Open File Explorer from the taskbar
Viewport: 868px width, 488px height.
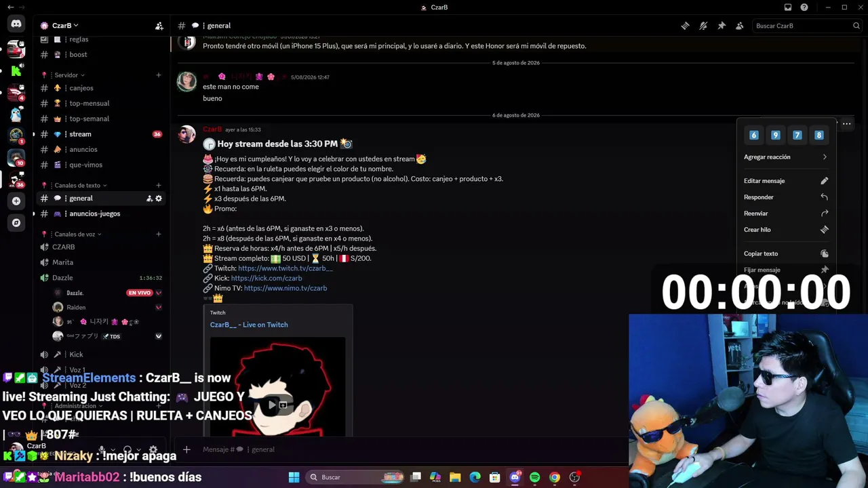click(x=455, y=477)
